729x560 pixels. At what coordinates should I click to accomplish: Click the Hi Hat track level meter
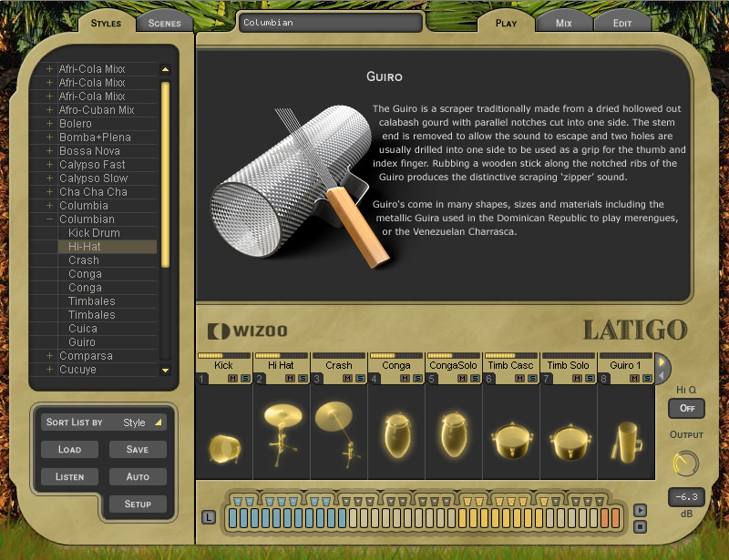(282, 355)
